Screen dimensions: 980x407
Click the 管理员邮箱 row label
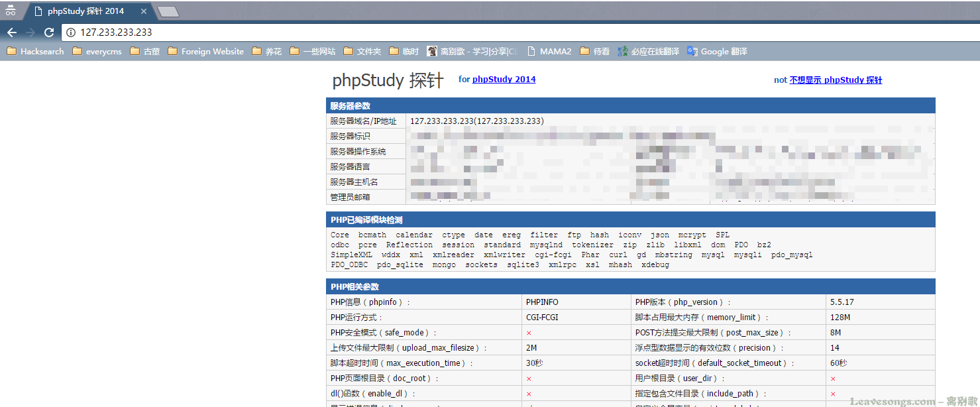coord(350,197)
